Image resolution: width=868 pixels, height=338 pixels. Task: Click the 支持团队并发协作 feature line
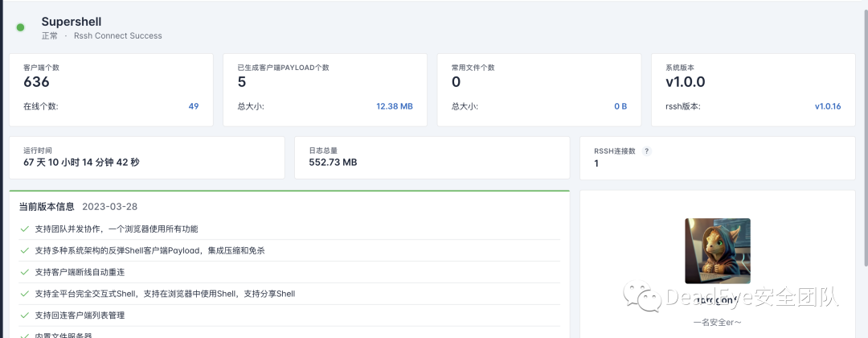(x=117, y=229)
